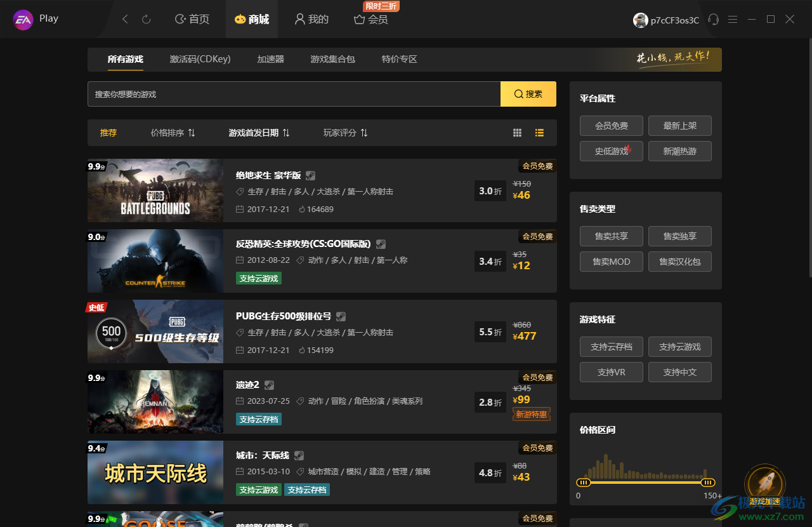The image size is (812, 527).
Task: Open the customer service headset icon
Action: click(714, 20)
